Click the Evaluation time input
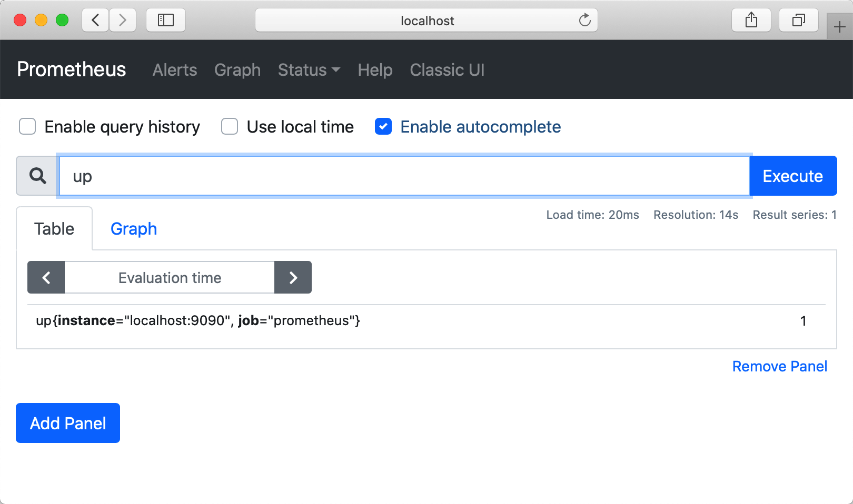The height and width of the screenshot is (504, 853). pyautogui.click(x=170, y=277)
